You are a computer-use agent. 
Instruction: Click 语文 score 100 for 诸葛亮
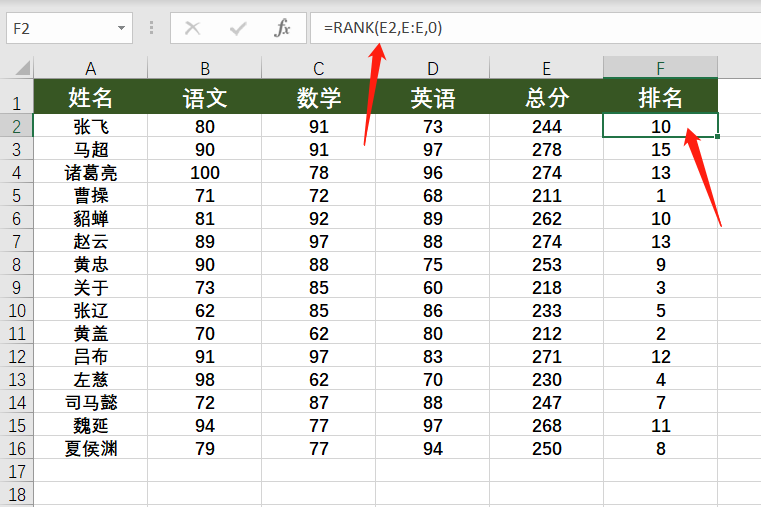point(204,172)
